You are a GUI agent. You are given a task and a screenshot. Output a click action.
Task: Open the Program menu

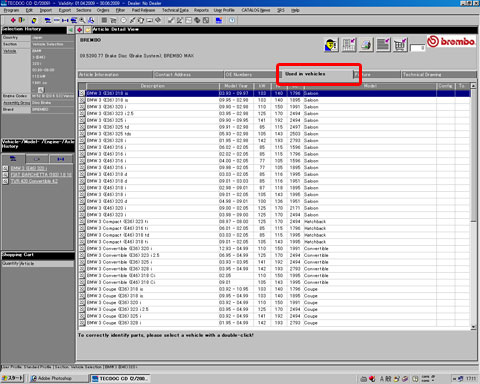[11, 10]
